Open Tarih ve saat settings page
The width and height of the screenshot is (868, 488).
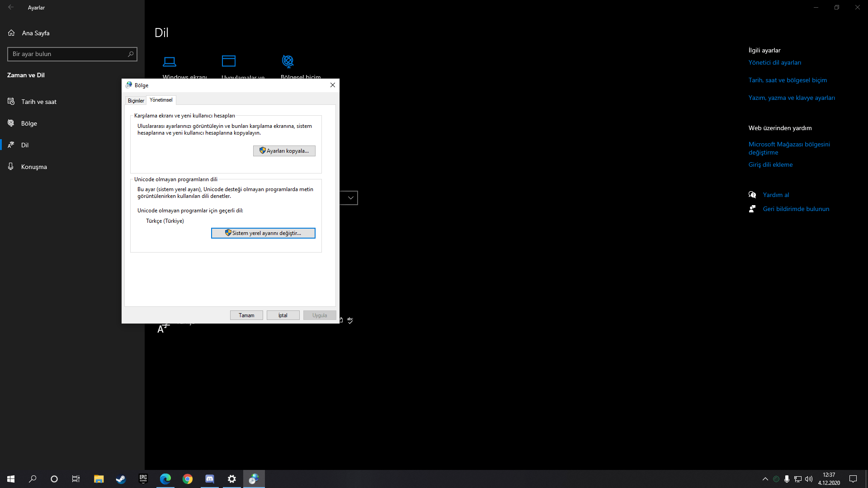coord(39,102)
